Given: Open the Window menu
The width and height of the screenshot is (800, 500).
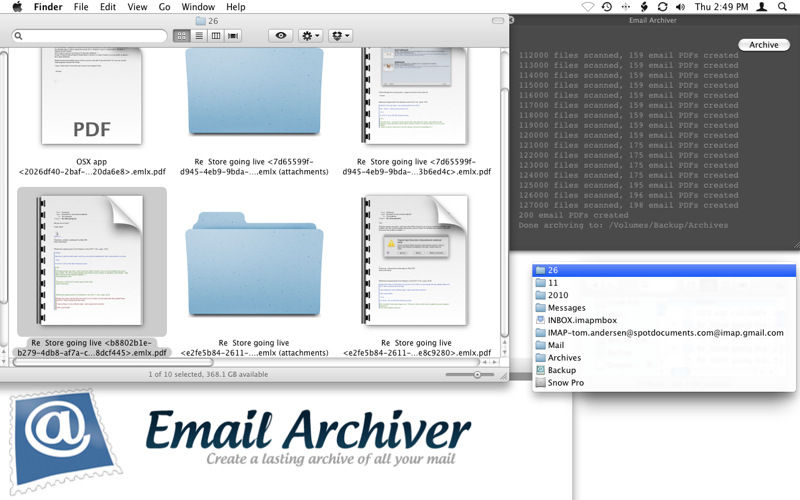Looking at the screenshot, I should [x=198, y=7].
